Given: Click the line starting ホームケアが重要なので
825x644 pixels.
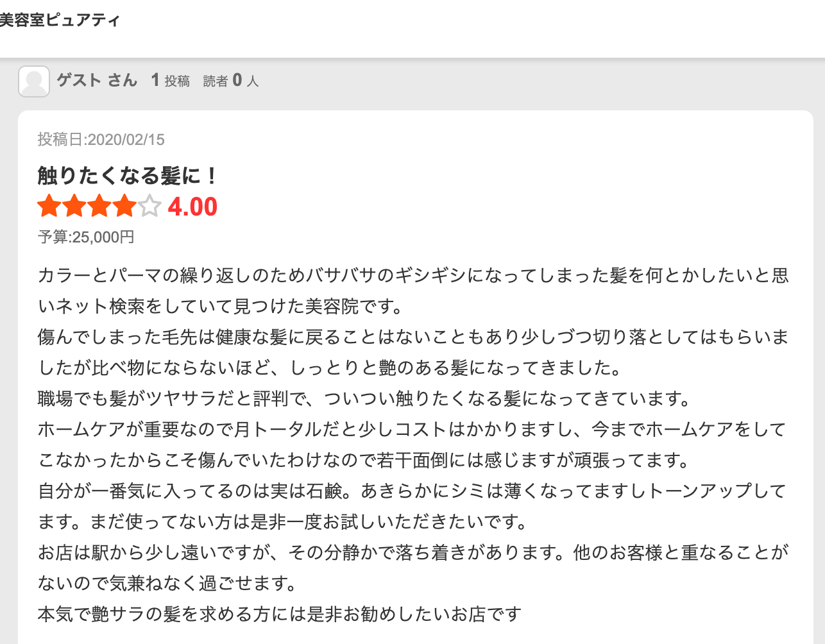Looking at the screenshot, I should point(412,429).
